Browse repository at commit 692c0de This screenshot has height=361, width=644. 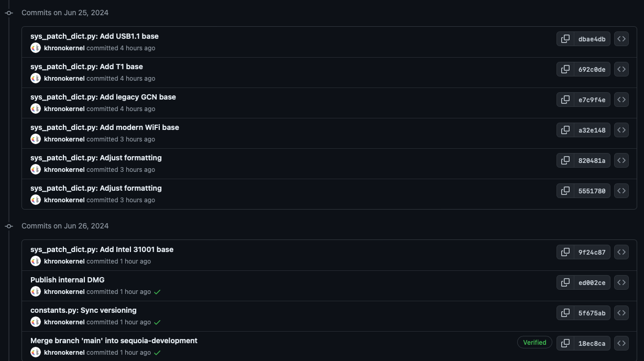tap(621, 69)
